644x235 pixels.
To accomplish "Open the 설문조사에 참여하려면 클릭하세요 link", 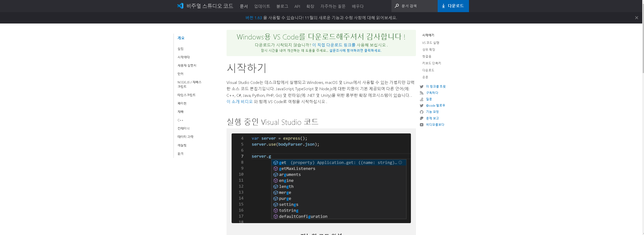I will coord(355,51).
